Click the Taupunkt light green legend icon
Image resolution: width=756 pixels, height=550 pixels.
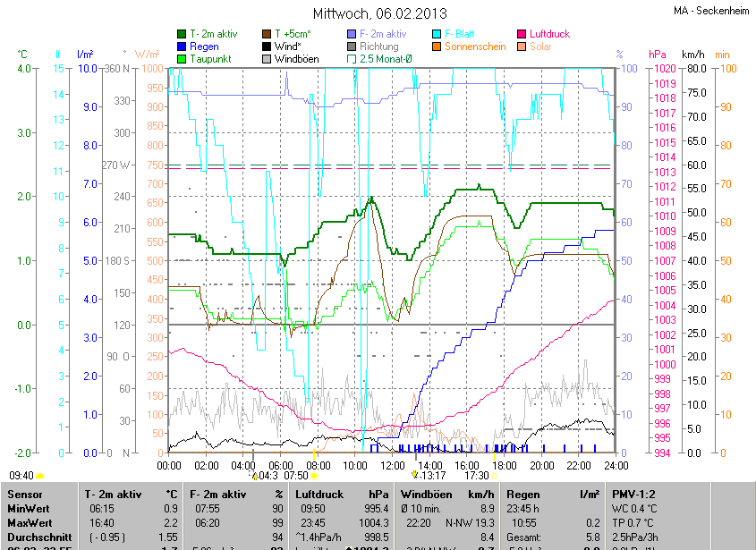(x=183, y=58)
